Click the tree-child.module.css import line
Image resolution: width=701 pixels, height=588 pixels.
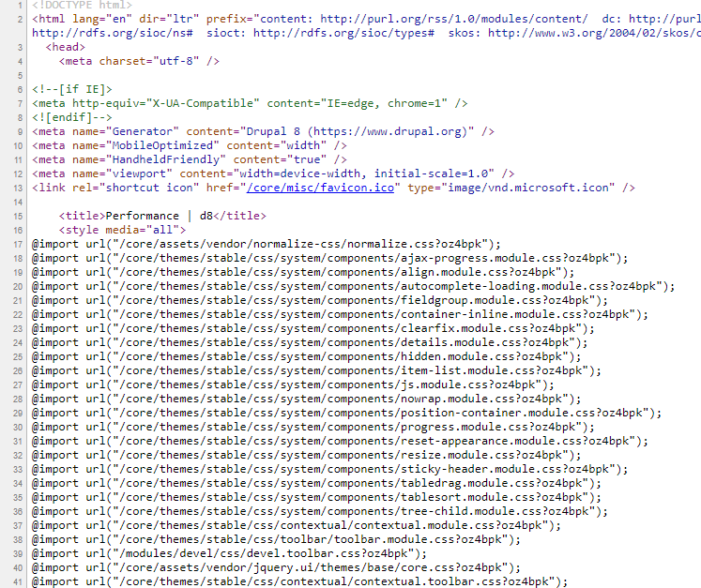(x=320, y=512)
